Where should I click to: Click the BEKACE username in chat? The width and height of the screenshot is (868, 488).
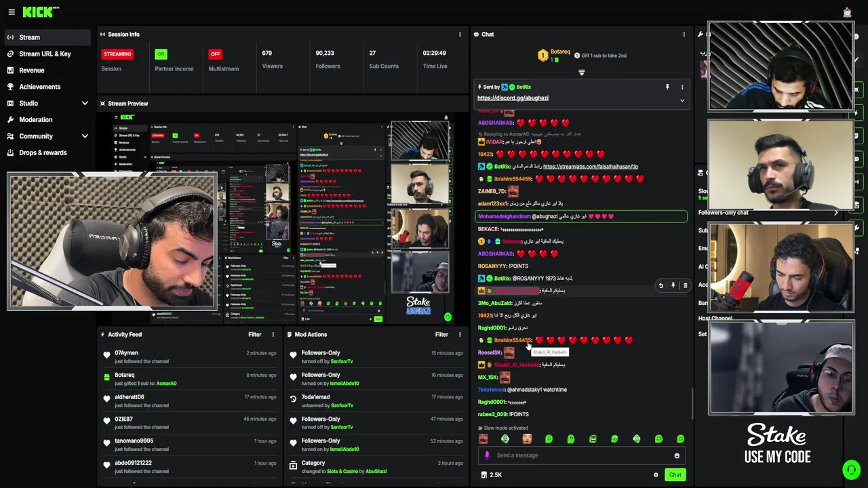click(488, 229)
